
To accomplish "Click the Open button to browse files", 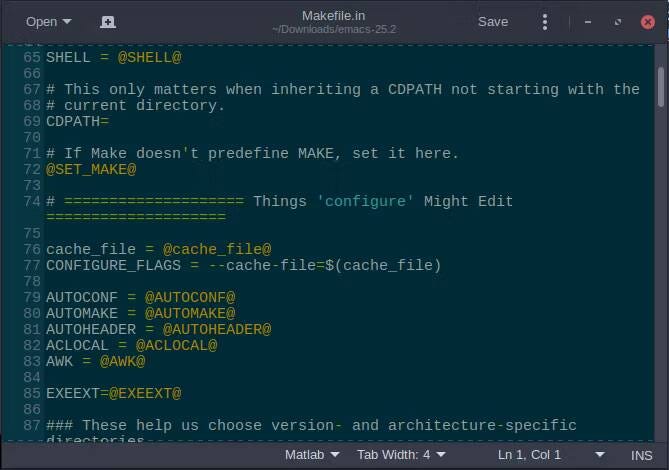I will coord(48,21).
